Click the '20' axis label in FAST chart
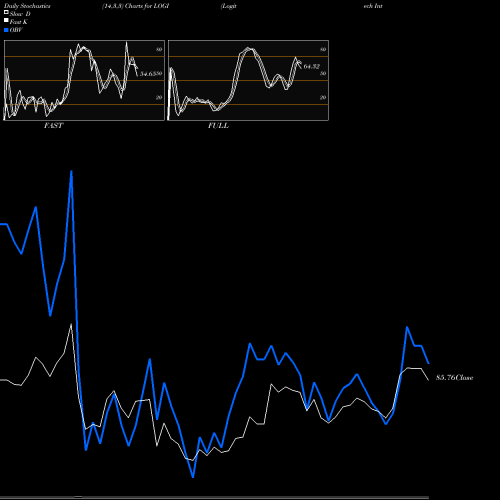 (x=159, y=98)
